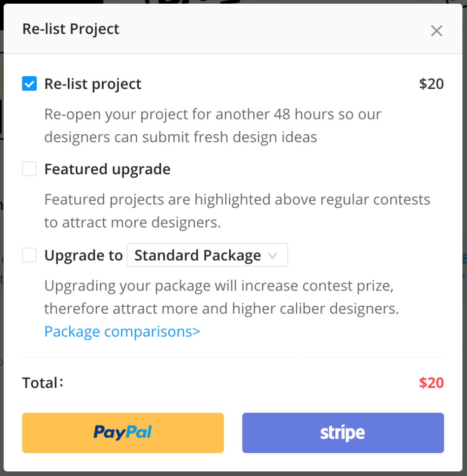Pay using the yellow PayPal button
The height and width of the screenshot is (476, 467).
(x=123, y=433)
